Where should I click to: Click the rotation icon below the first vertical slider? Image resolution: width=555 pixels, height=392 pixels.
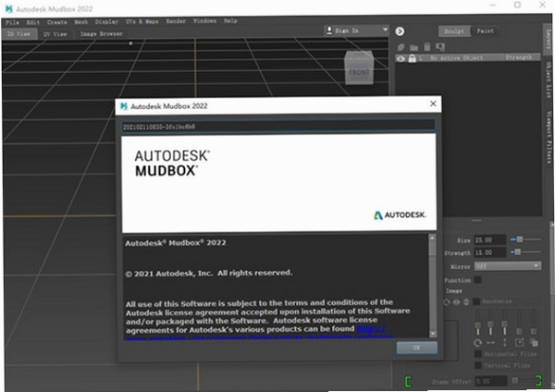coord(477,342)
